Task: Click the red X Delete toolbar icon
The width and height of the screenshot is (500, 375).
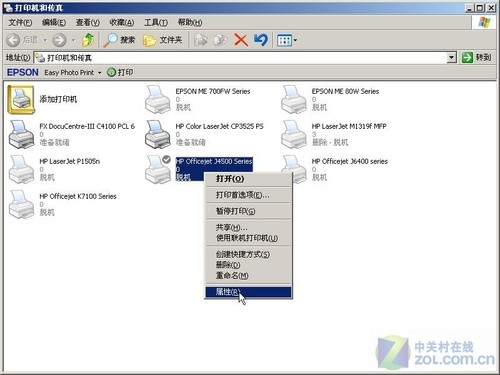Action: click(x=241, y=40)
